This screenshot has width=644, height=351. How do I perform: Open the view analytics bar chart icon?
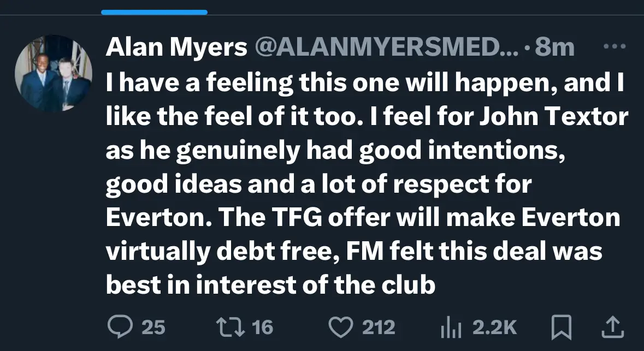[x=451, y=327]
